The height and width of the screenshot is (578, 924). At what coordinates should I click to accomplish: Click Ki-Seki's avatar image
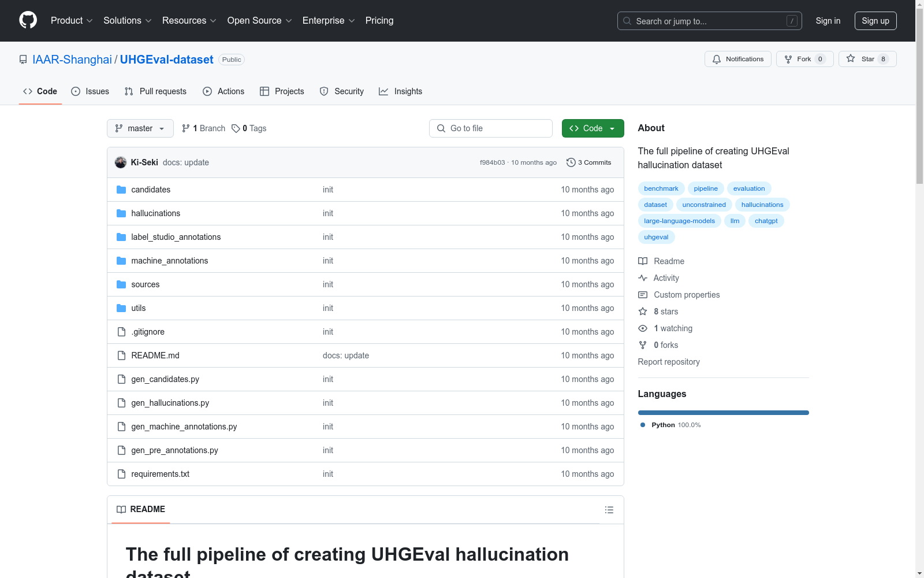[121, 162]
